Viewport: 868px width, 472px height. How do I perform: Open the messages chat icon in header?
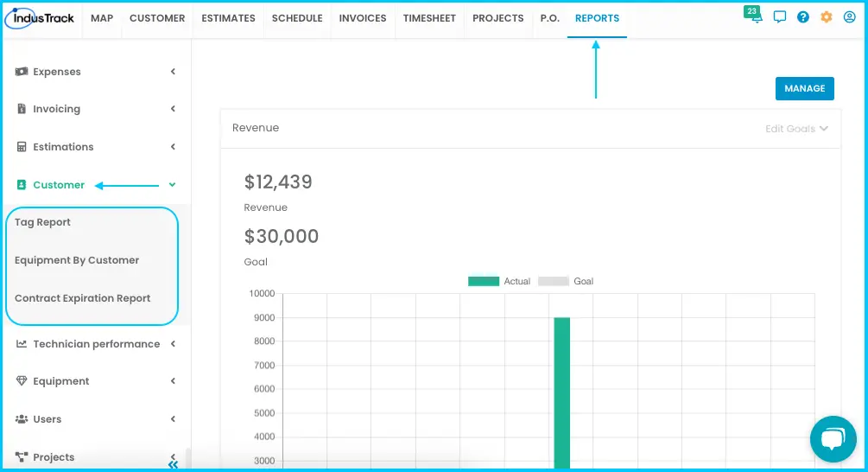[779, 17]
